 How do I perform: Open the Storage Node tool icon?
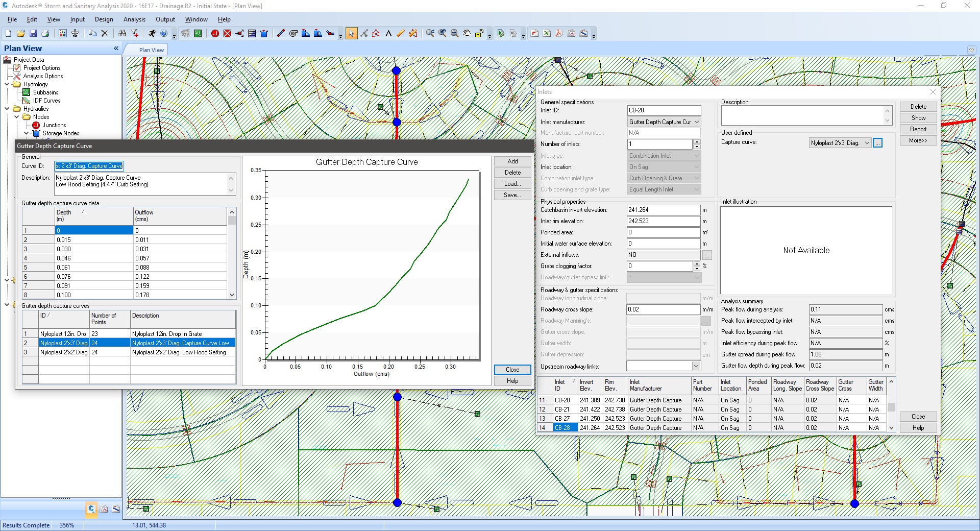(x=264, y=33)
